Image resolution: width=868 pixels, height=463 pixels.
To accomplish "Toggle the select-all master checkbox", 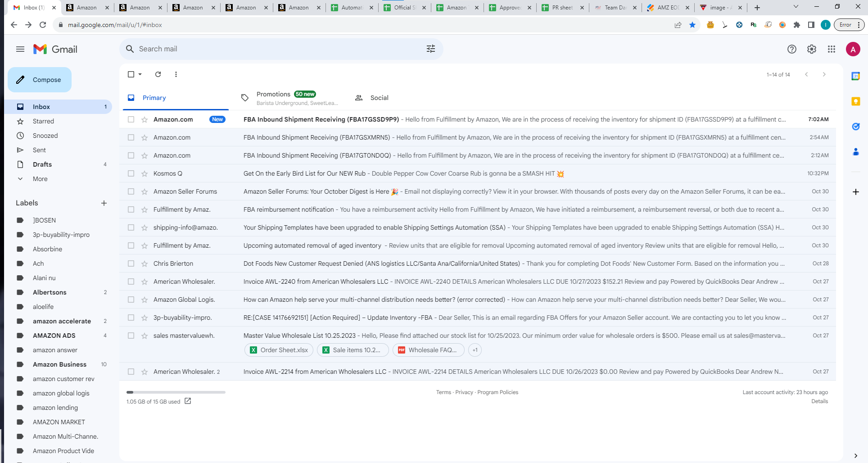I will coord(131,74).
